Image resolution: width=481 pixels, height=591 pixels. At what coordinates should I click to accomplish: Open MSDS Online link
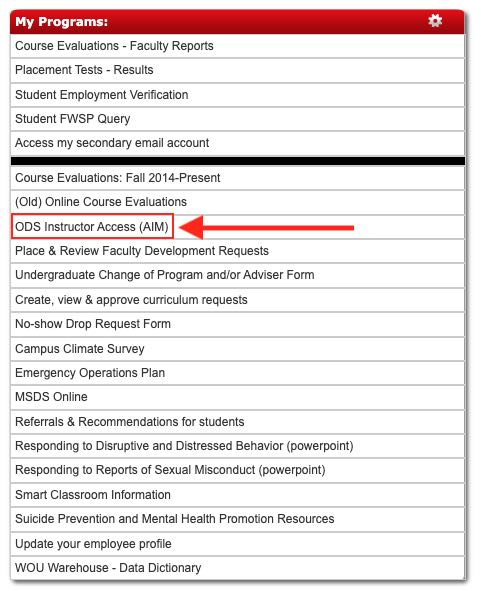tap(51, 397)
